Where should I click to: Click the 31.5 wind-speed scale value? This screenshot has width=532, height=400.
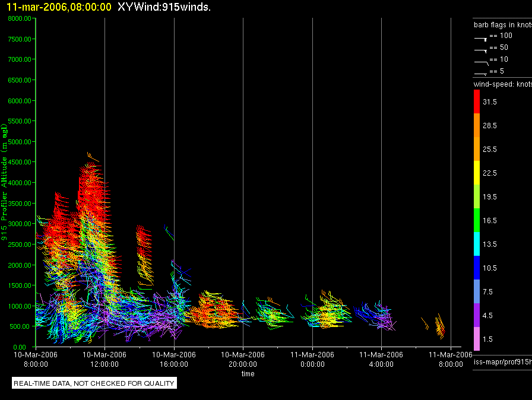(x=490, y=102)
